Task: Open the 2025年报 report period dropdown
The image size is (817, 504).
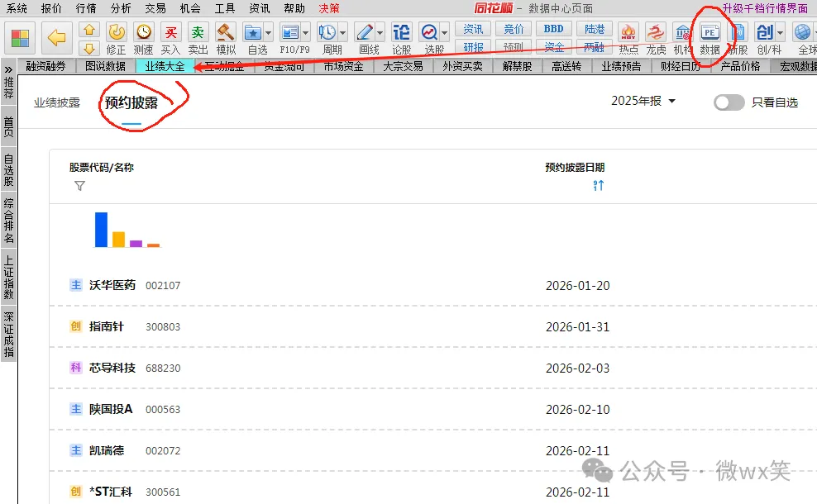Action: [643, 101]
